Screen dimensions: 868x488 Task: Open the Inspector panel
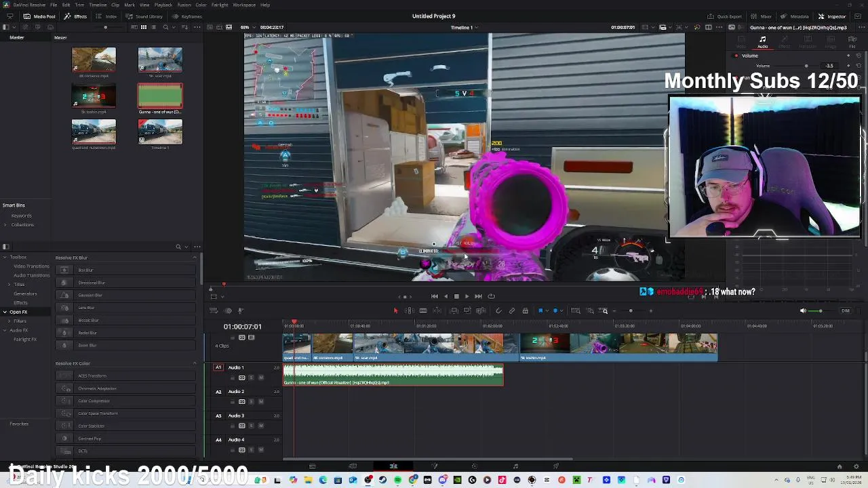click(832, 16)
